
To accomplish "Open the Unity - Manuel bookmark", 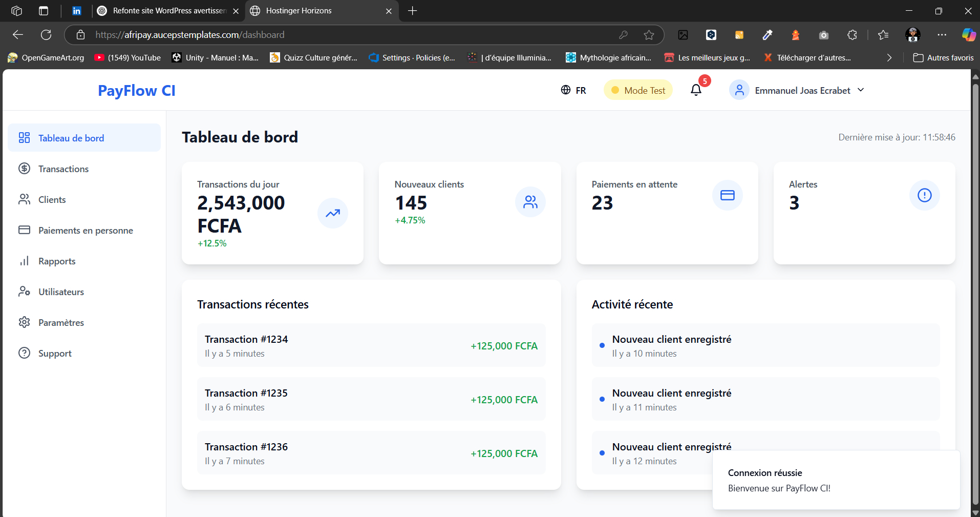I will [x=215, y=58].
